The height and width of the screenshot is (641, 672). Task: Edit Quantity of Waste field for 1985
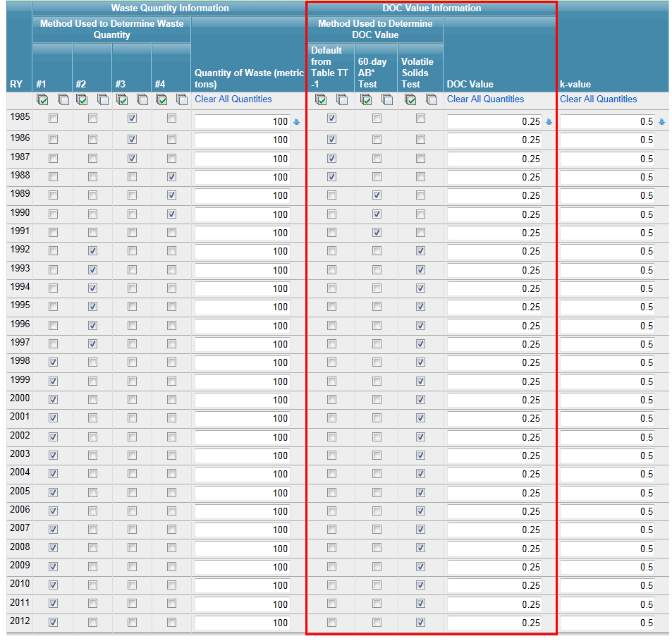242,122
